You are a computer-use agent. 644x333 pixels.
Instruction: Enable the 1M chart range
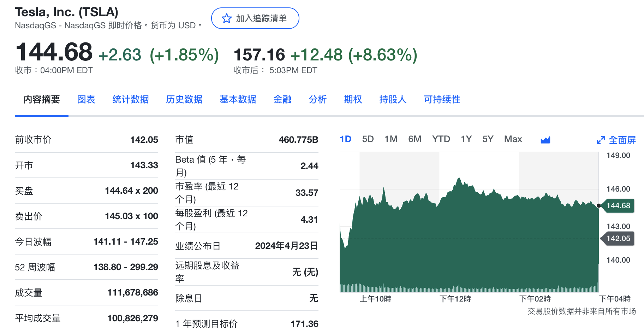click(391, 139)
